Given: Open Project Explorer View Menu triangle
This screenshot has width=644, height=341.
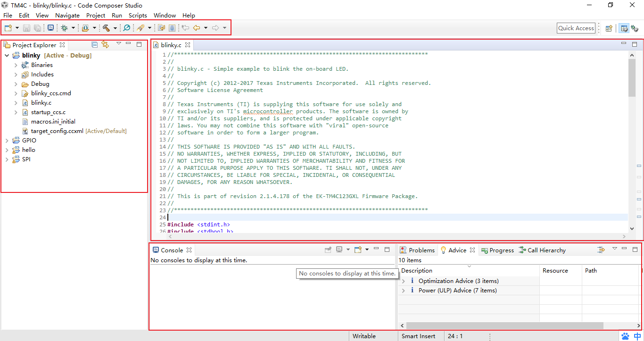Looking at the screenshot, I should pyautogui.click(x=118, y=44).
